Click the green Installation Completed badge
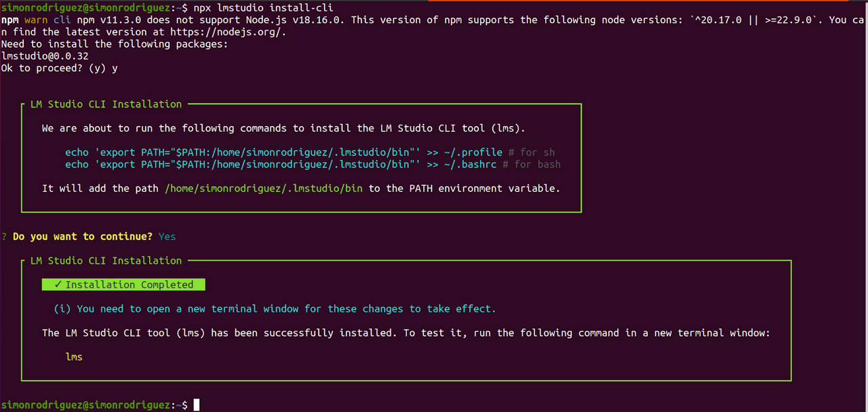The height and width of the screenshot is (412, 868). pos(123,285)
